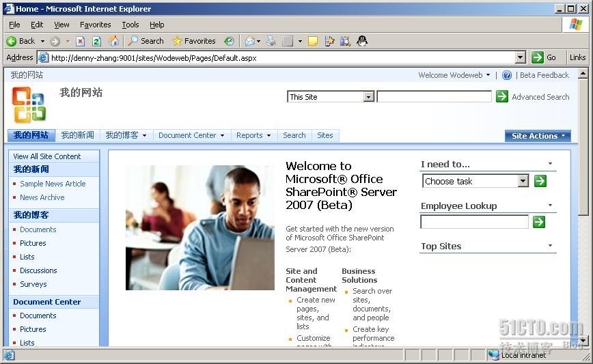The image size is (593, 364).
Task: Click the Research books icon in the toolbar
Action: point(345,41)
